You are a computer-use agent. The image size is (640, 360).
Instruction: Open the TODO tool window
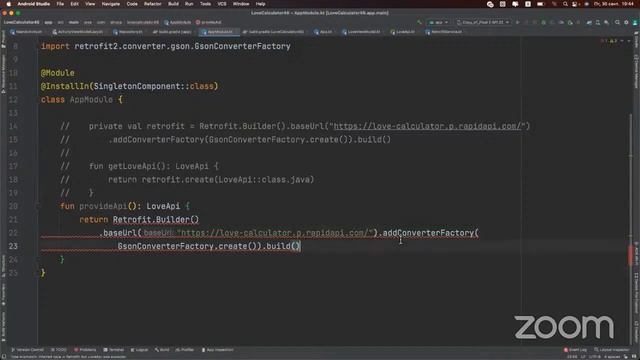tap(58, 350)
